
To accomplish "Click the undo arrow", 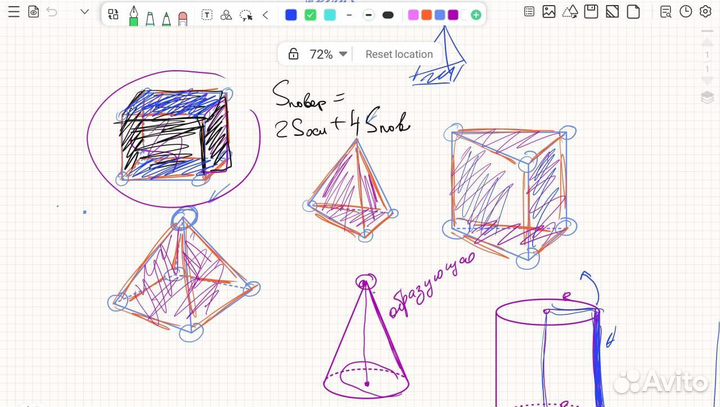I will (52, 12).
